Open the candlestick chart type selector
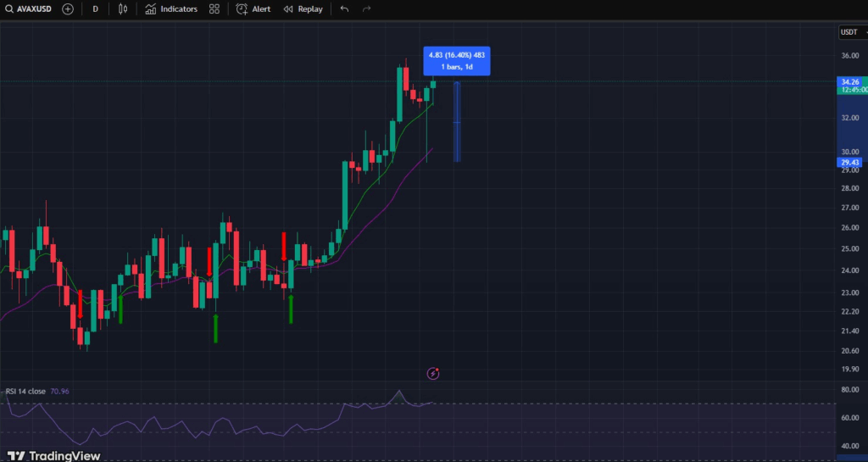The image size is (868, 462). click(123, 8)
